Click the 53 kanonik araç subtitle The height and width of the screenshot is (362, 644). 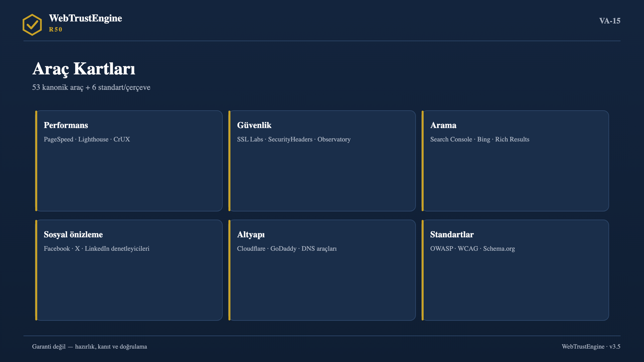click(91, 87)
